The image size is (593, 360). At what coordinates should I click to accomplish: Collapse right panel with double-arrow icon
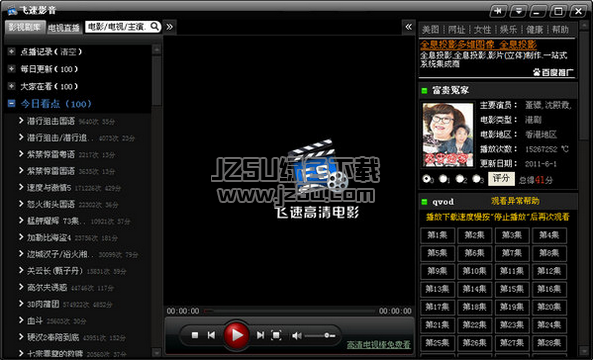pos(408,27)
